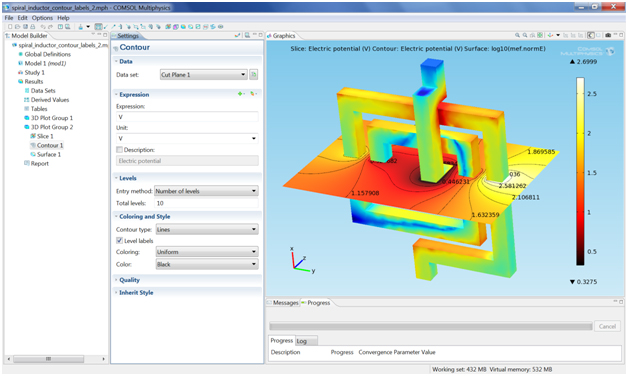Open the Color Black dropdown
Image resolution: width=628 pixels, height=376 pixels.
point(206,264)
